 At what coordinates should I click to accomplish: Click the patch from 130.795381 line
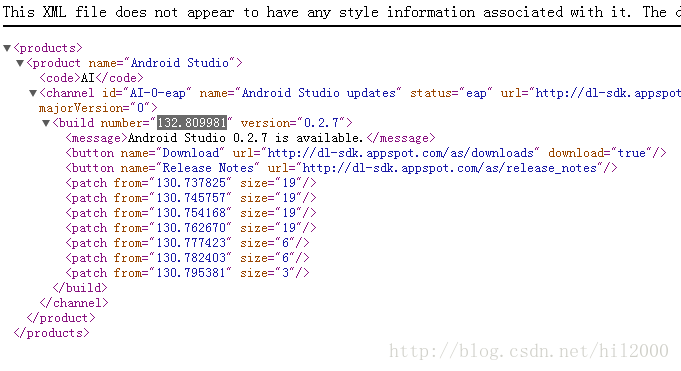tap(187, 273)
